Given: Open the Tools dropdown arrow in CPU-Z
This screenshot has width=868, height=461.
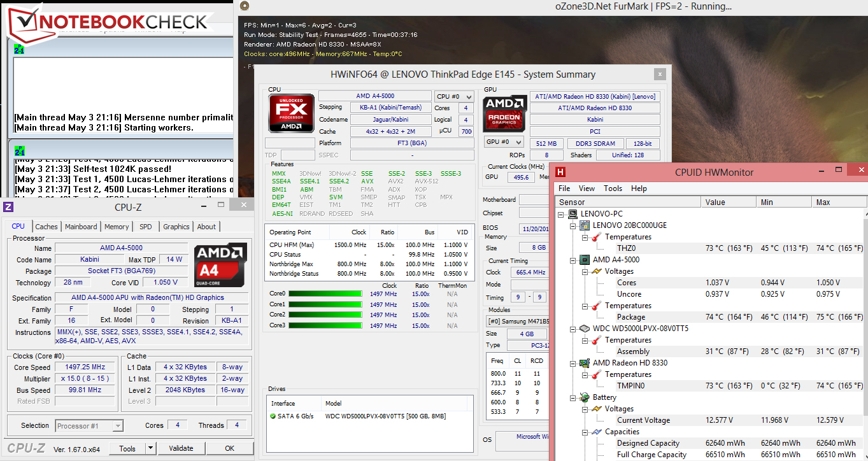Looking at the screenshot, I should click(151, 448).
